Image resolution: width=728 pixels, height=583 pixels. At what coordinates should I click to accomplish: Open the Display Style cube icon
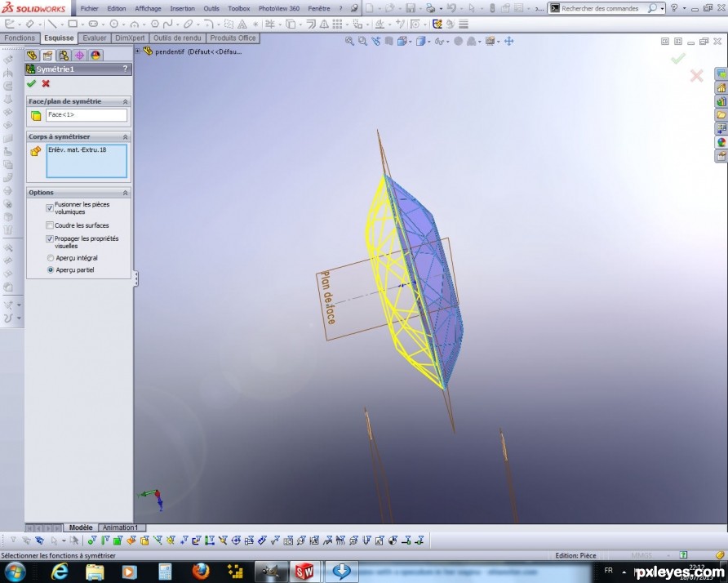pyautogui.click(x=420, y=42)
